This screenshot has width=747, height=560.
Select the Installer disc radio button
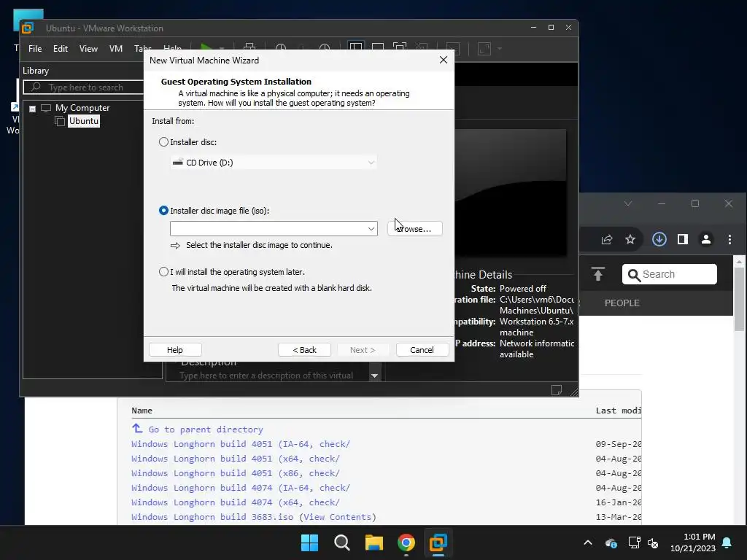tap(163, 142)
